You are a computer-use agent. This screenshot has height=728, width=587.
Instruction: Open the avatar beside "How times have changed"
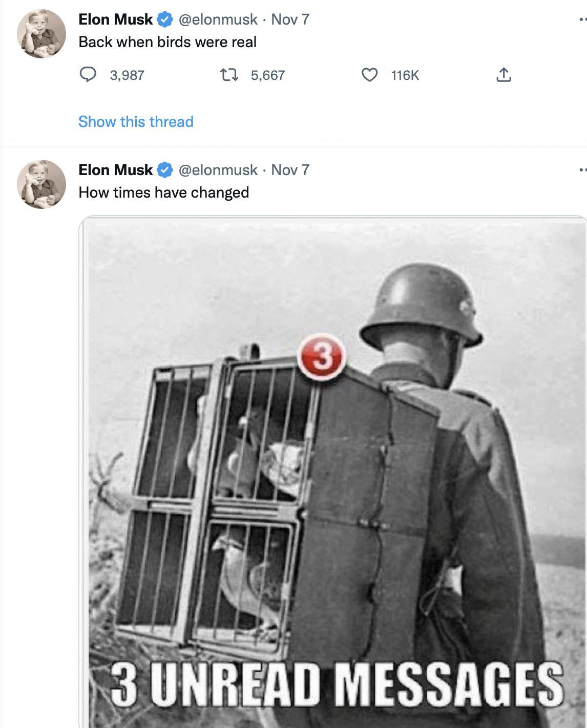[41, 184]
